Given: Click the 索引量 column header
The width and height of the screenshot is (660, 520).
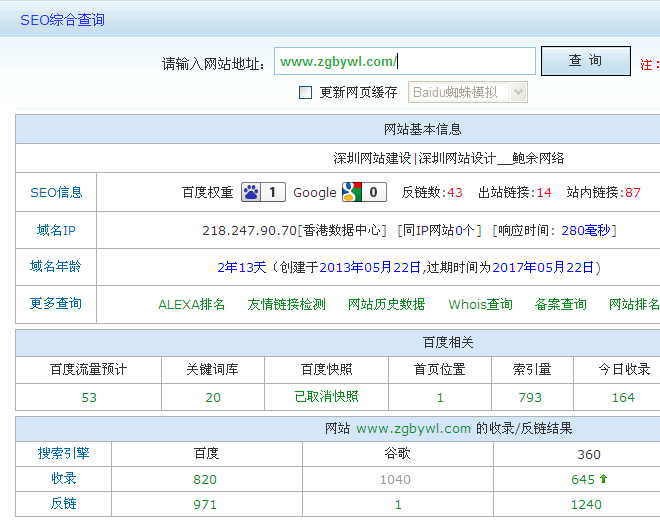Looking at the screenshot, I should coord(532,369).
